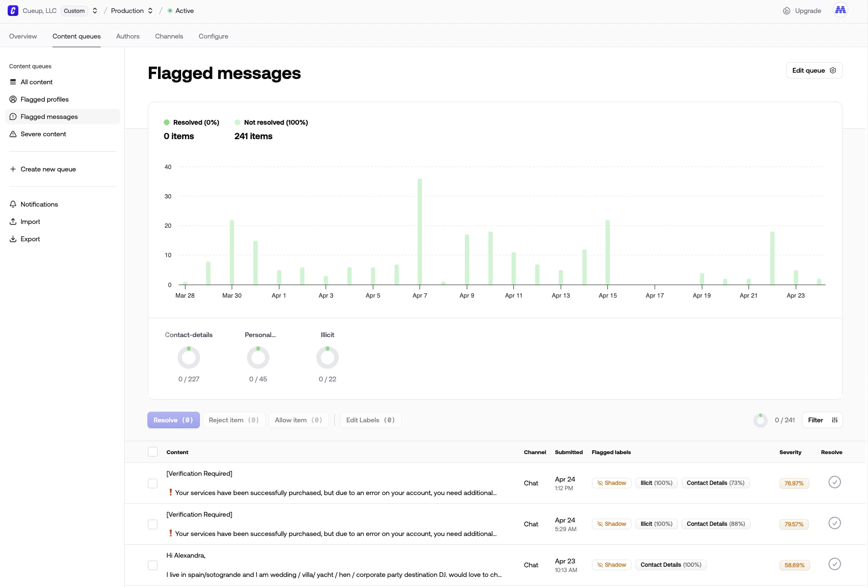Click the Import upload icon

point(13,222)
